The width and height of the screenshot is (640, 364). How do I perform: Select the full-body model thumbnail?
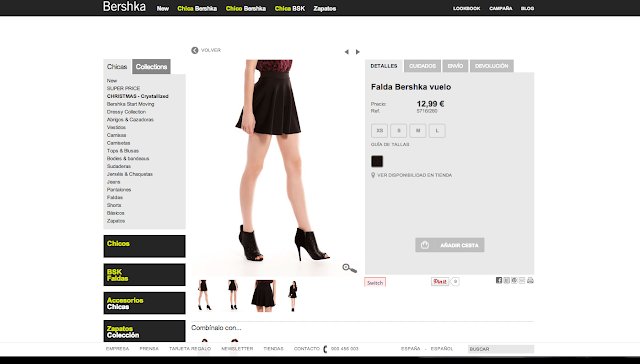[293, 295]
